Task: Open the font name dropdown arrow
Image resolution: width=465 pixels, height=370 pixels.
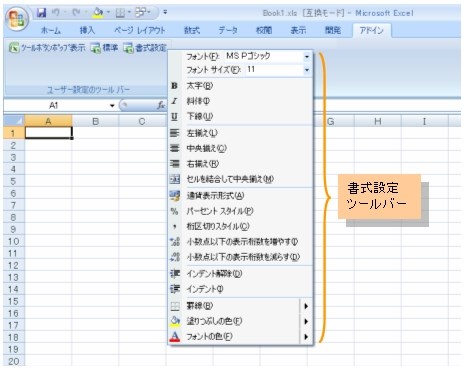Action: (x=307, y=57)
